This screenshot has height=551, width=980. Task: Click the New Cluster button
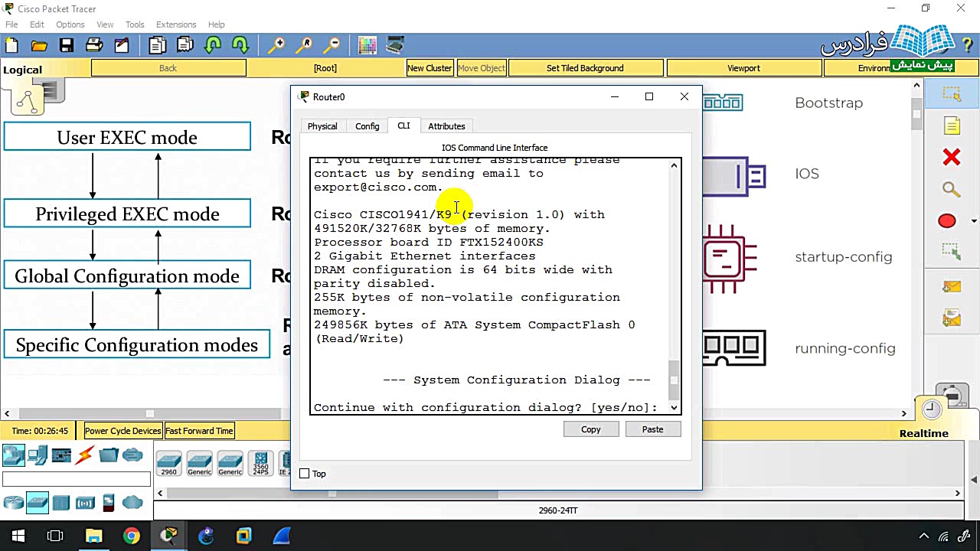point(430,68)
